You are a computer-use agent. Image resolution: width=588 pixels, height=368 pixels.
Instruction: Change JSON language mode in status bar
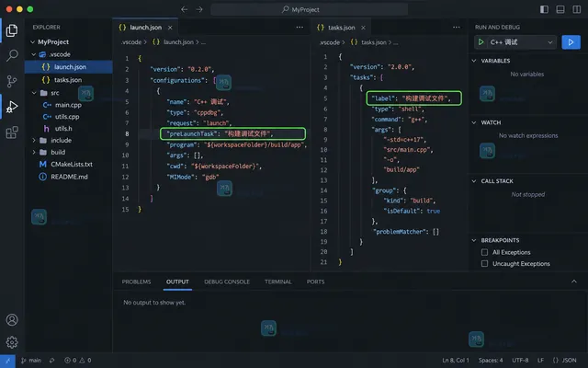pos(565,361)
